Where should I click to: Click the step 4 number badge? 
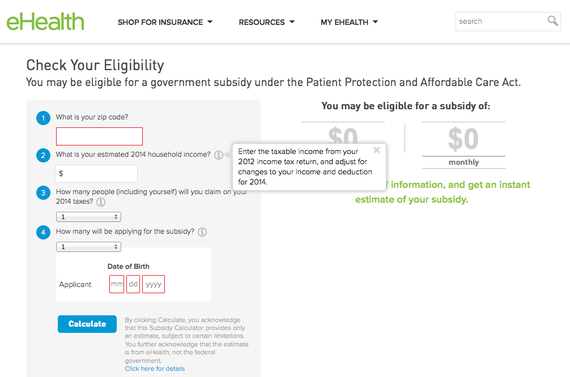point(43,232)
